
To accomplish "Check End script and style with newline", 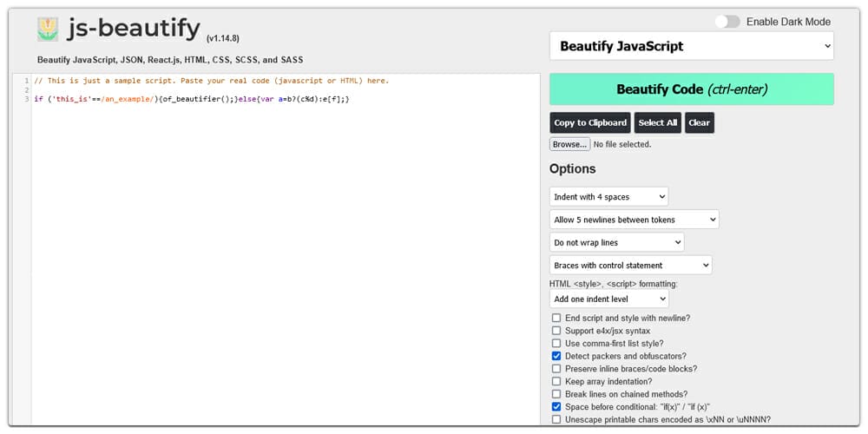I will [556, 319].
